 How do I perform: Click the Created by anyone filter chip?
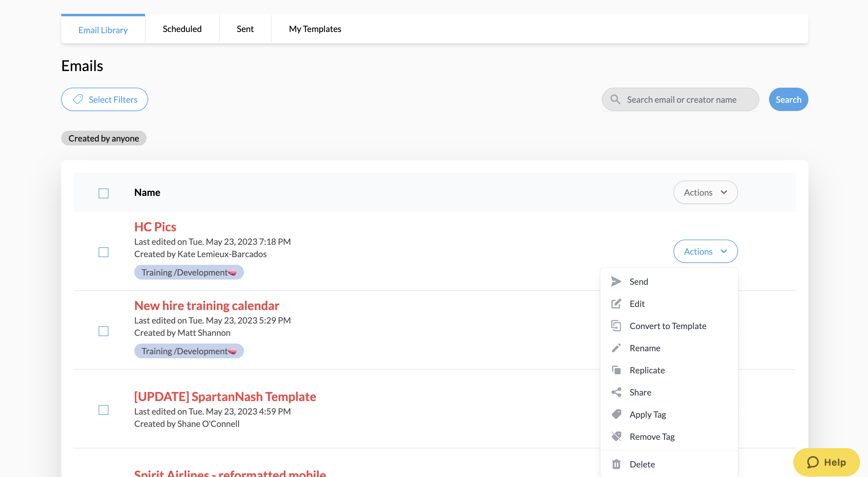pyautogui.click(x=104, y=138)
